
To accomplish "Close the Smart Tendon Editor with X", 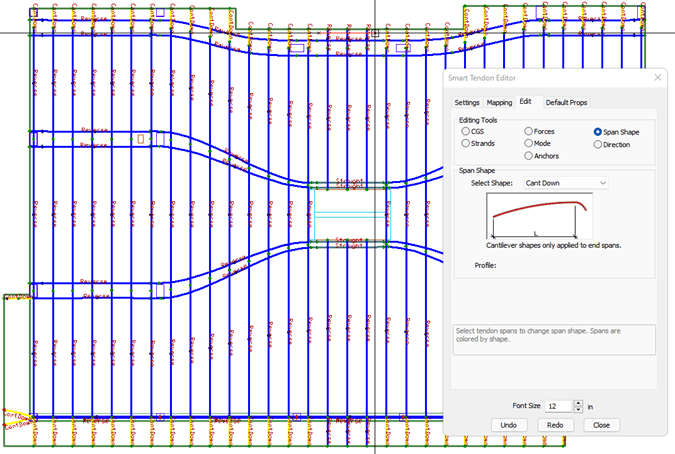I will pyautogui.click(x=657, y=77).
